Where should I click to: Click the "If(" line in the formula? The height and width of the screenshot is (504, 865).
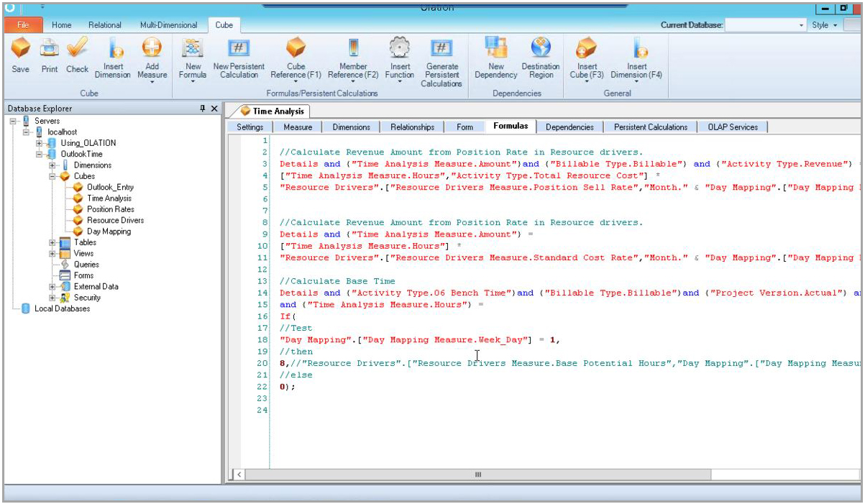(x=288, y=316)
